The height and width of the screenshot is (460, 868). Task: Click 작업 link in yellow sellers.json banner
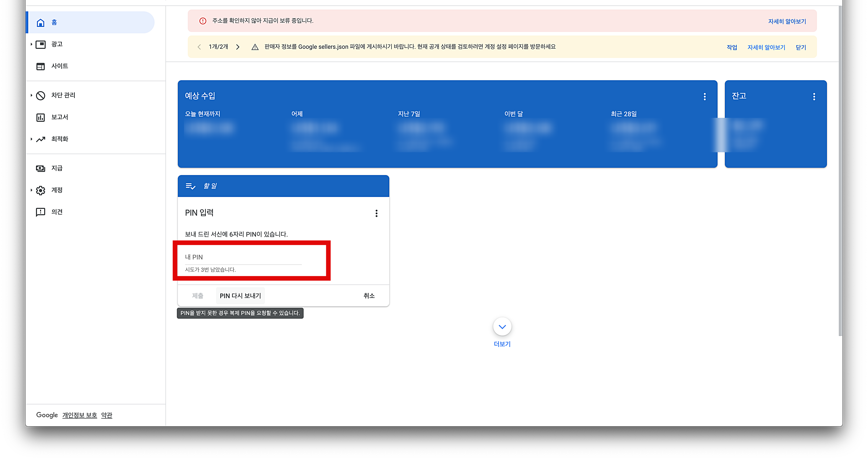(731, 47)
